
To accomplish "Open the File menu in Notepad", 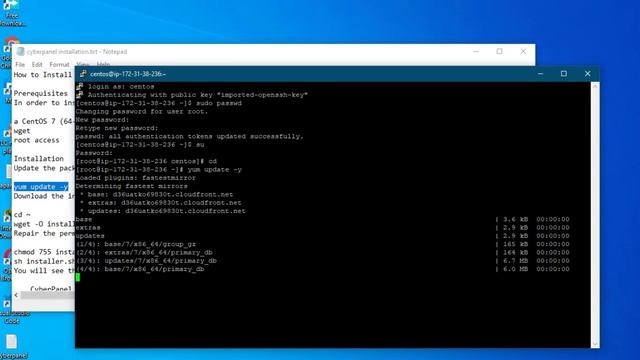I will (x=20, y=64).
